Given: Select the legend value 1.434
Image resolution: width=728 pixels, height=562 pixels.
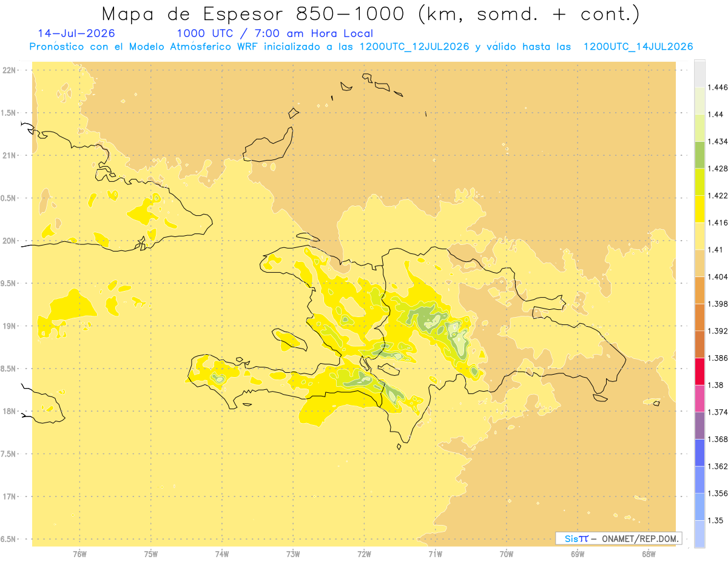Looking at the screenshot, I should 718,141.
